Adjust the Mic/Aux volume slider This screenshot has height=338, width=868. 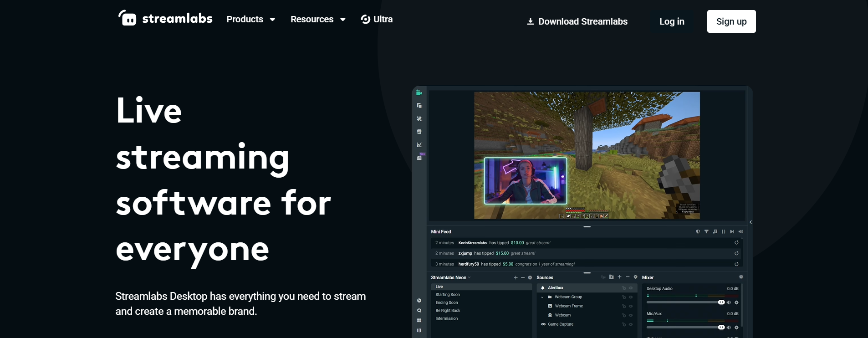685,328
